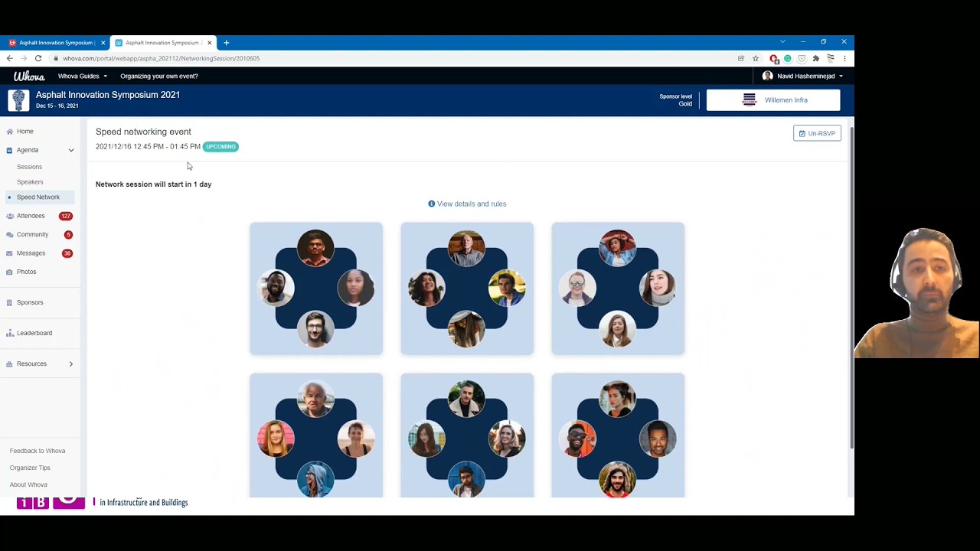Click the Whova logo

pyautogui.click(x=29, y=77)
